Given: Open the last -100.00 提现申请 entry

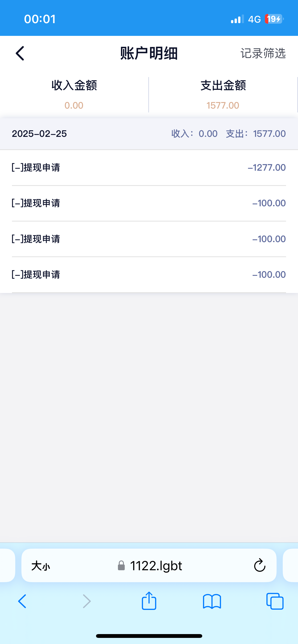Looking at the screenshot, I should pos(149,275).
